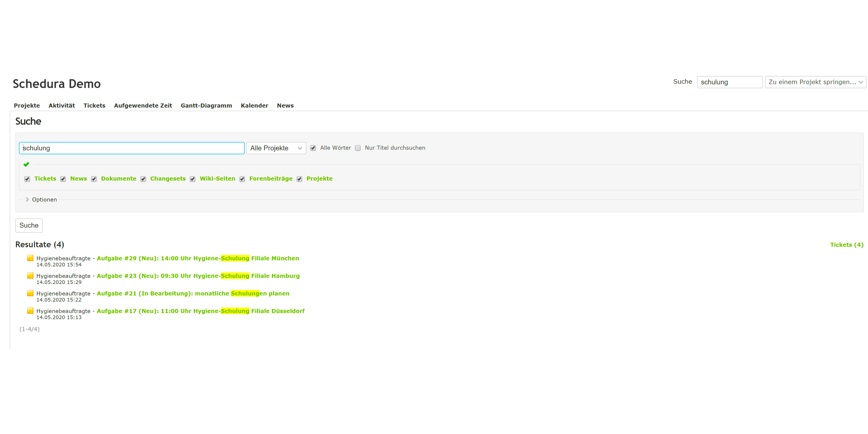Open Aufgabe #21 monatliche Schulungen planen

point(193,293)
